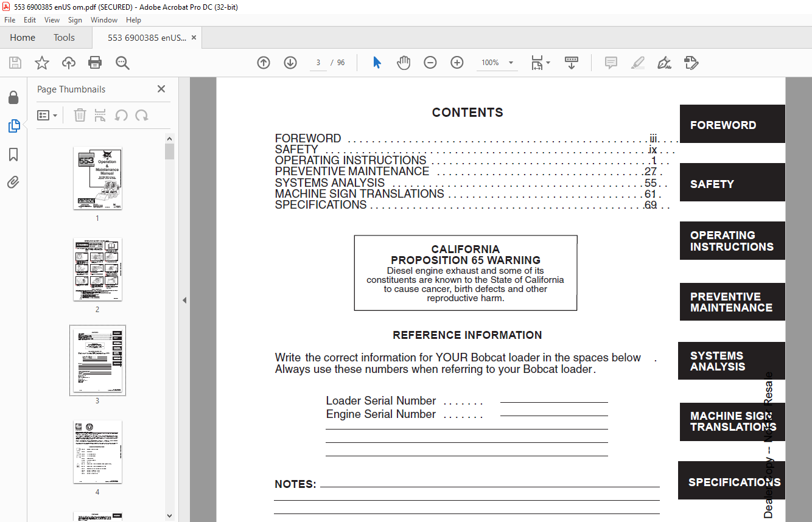This screenshot has width=812, height=522.
Task: Click the CONTENTS heading text
Action: coord(467,113)
